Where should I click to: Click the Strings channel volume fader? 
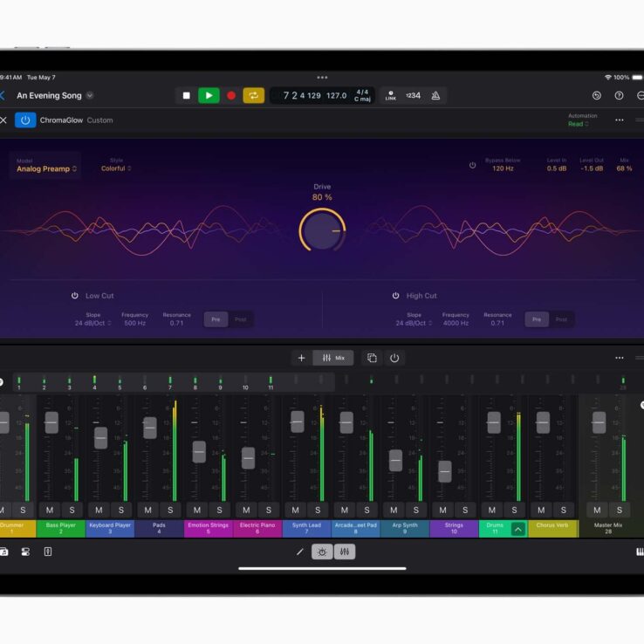[x=445, y=471]
